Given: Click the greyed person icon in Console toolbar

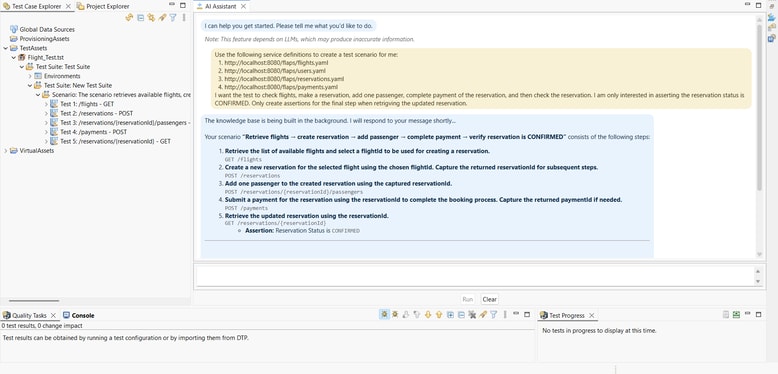Looking at the screenshot, I should pos(406,314).
